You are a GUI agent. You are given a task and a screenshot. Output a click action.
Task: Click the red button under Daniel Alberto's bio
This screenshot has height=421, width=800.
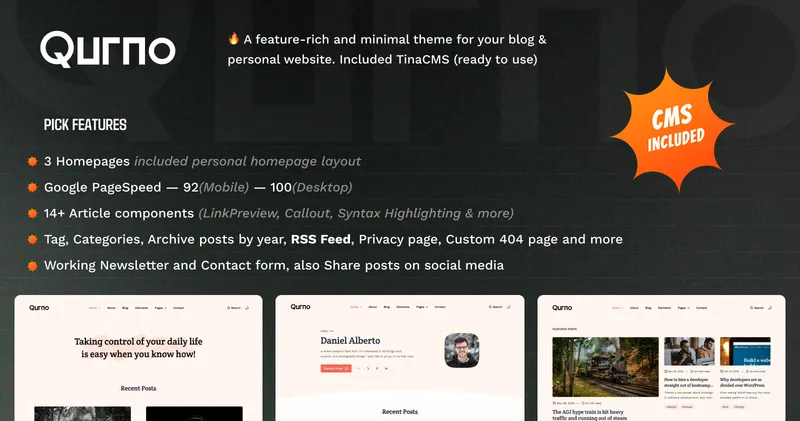(334, 368)
